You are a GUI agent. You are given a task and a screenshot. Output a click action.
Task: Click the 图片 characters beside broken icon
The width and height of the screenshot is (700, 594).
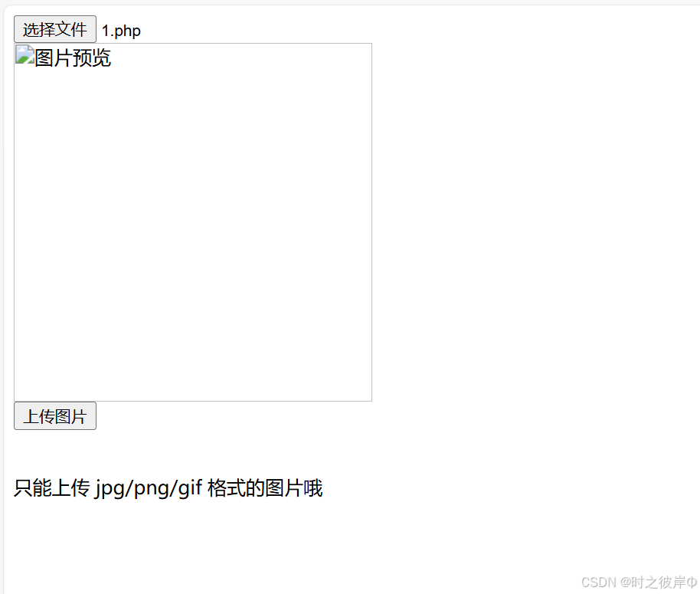click(54, 57)
